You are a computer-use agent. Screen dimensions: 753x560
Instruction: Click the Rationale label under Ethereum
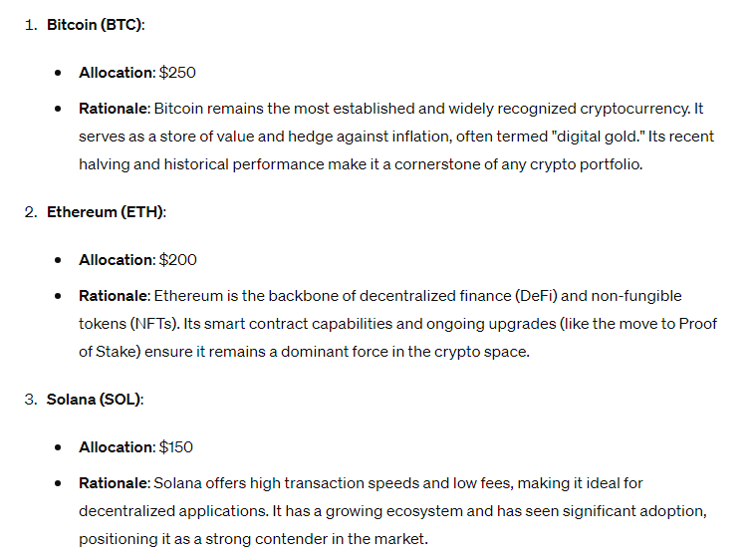pyautogui.click(x=114, y=296)
